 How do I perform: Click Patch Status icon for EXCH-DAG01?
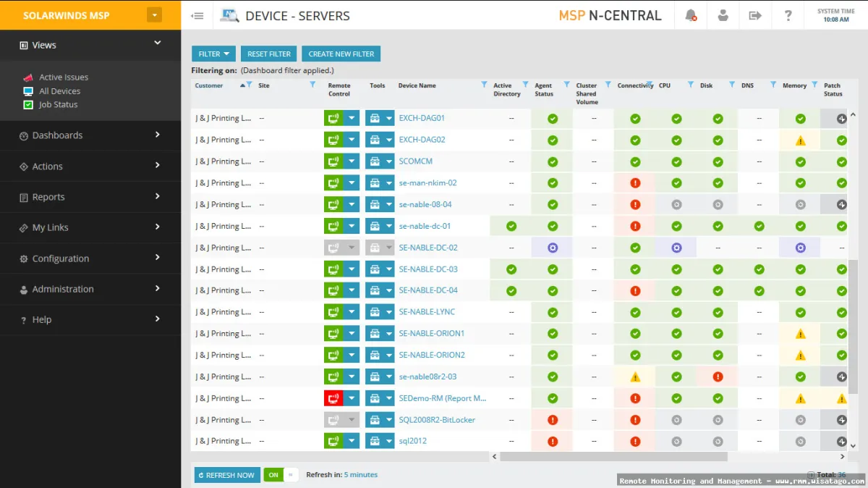[841, 119]
